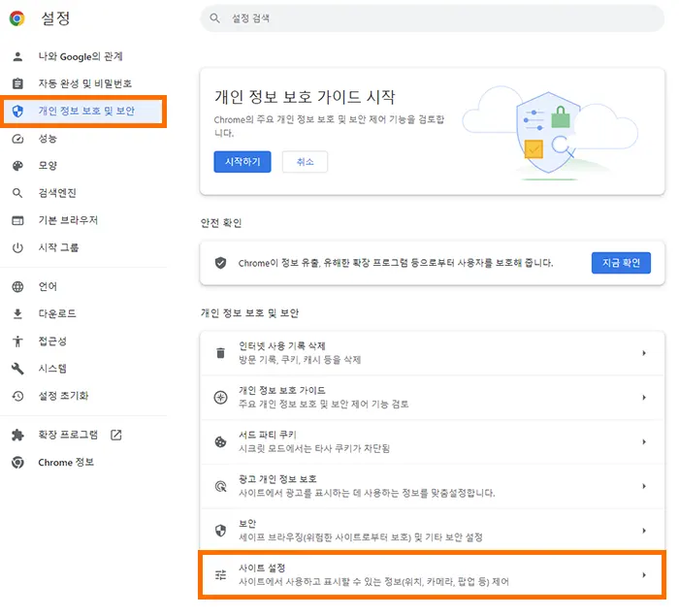This screenshot has height=616, width=679.
Task: Click the privacy guide shield illustration
Action: [x=549, y=134]
